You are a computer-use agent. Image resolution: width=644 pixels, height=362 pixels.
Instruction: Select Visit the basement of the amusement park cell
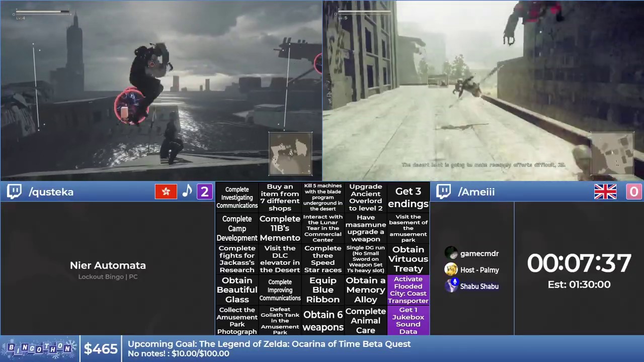tap(408, 228)
